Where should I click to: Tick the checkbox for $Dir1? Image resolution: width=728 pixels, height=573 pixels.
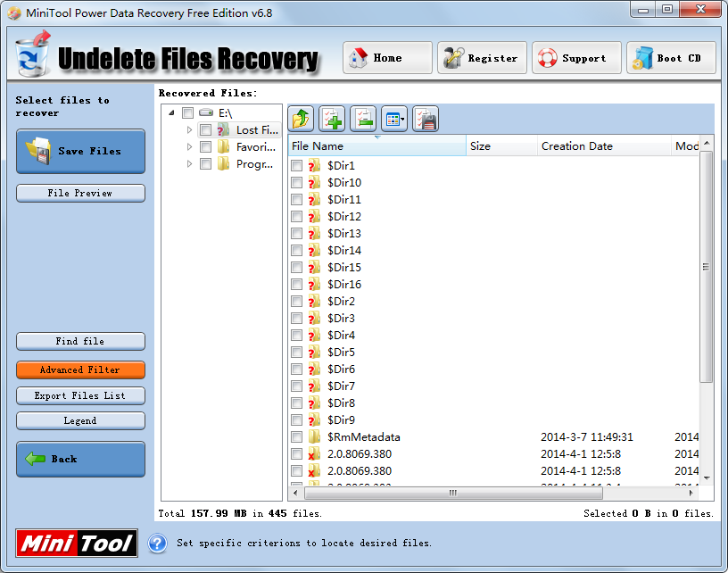coord(297,165)
